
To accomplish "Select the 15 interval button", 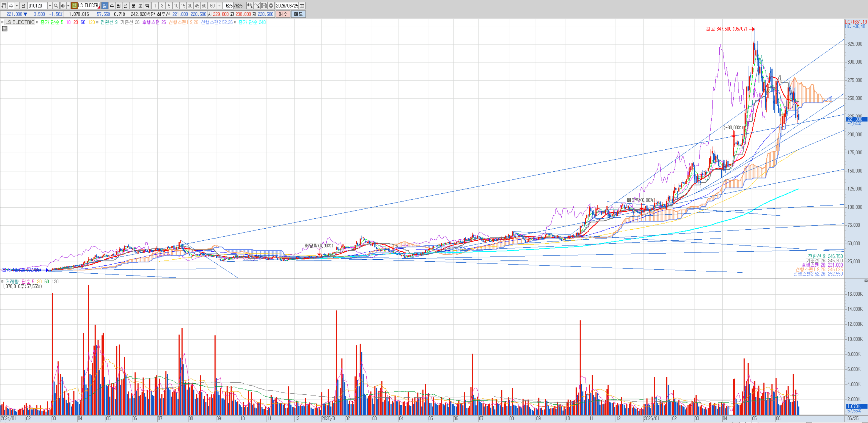I will tap(183, 6).
